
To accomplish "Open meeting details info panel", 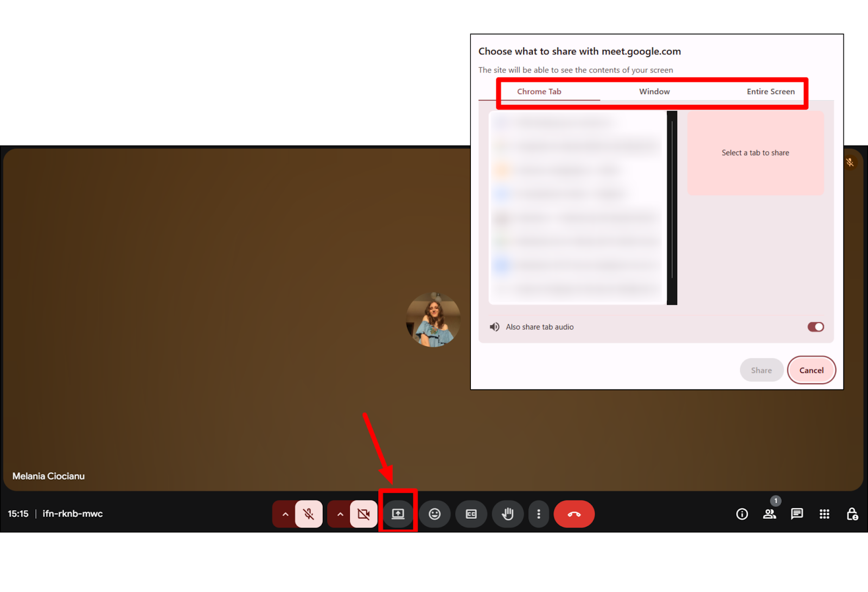I will (742, 514).
